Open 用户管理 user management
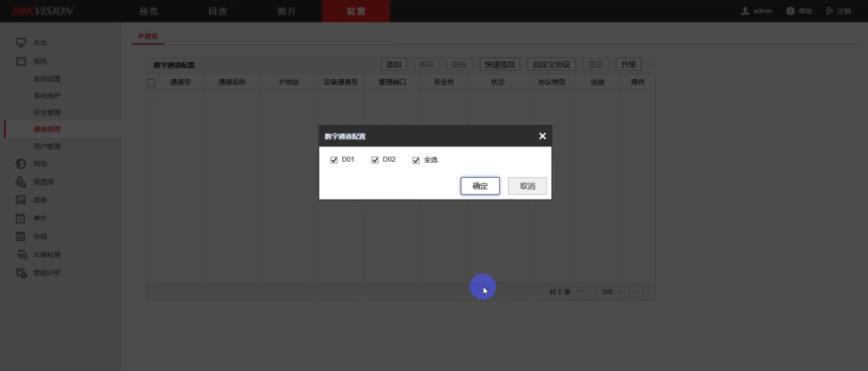 click(x=47, y=146)
